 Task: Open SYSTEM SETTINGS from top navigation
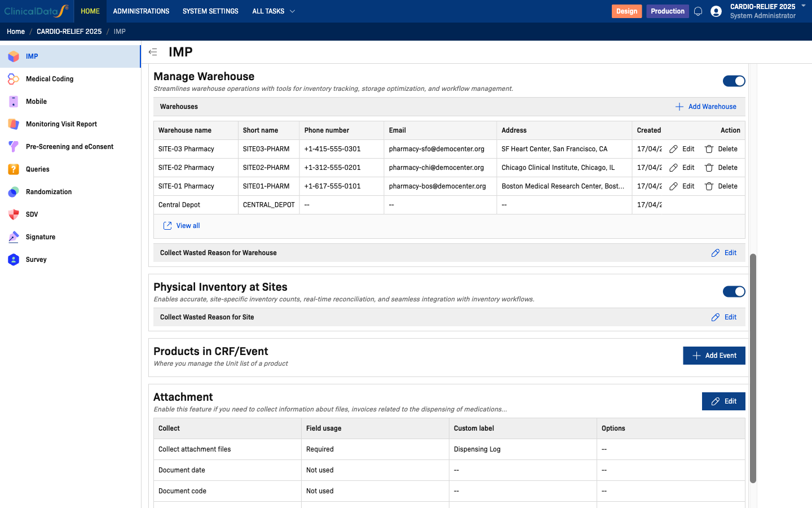point(210,11)
